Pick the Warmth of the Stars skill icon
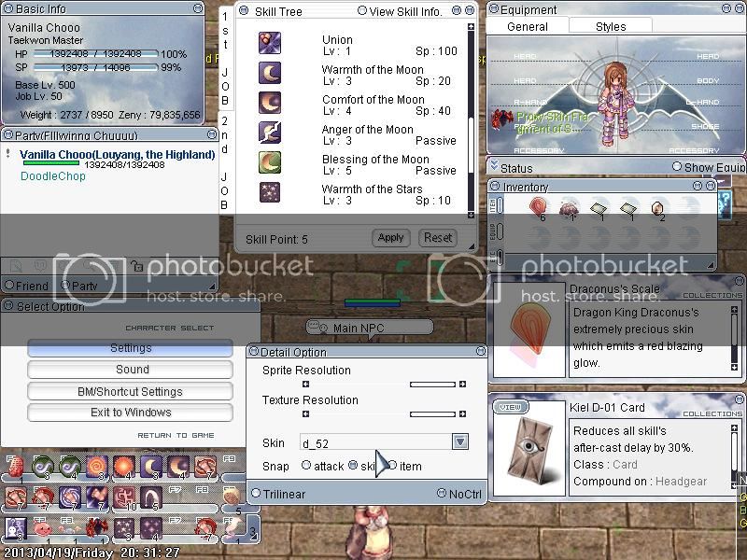The width and height of the screenshot is (747, 560). pos(270,192)
